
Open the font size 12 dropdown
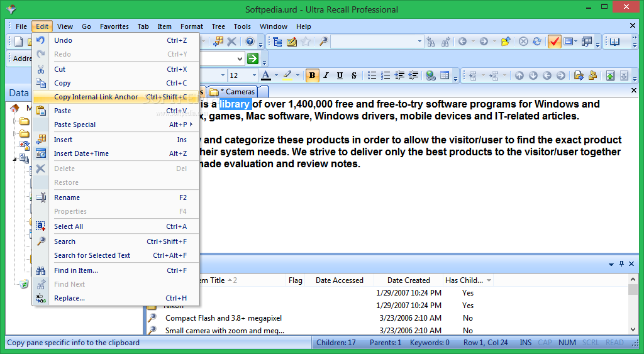(x=254, y=75)
